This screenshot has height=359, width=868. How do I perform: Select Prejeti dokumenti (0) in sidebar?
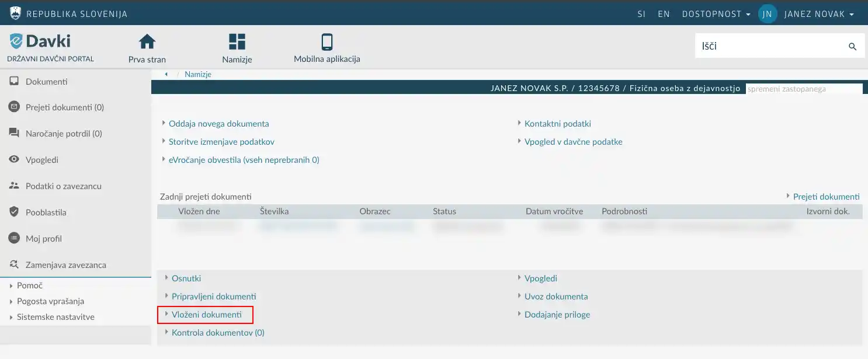(64, 107)
